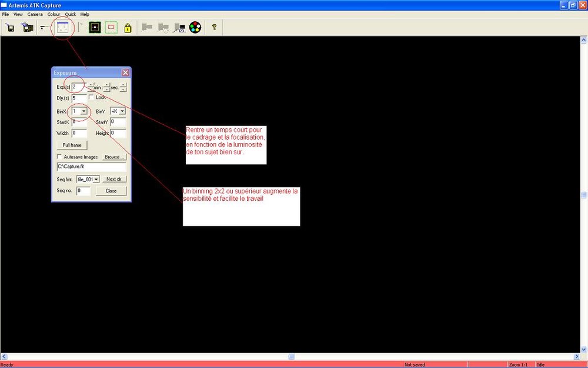The height and width of the screenshot is (368, 588).
Task: Close the Exposure dialog with X
Action: [125, 72]
